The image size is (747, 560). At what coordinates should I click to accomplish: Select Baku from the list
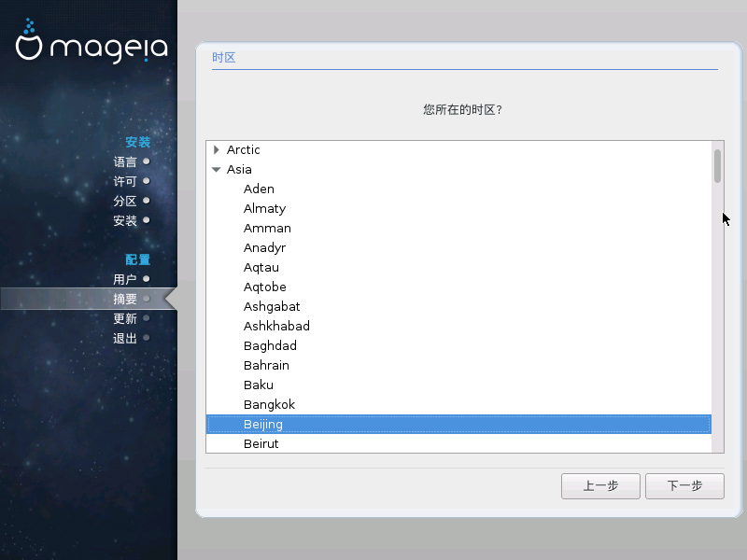[259, 385]
